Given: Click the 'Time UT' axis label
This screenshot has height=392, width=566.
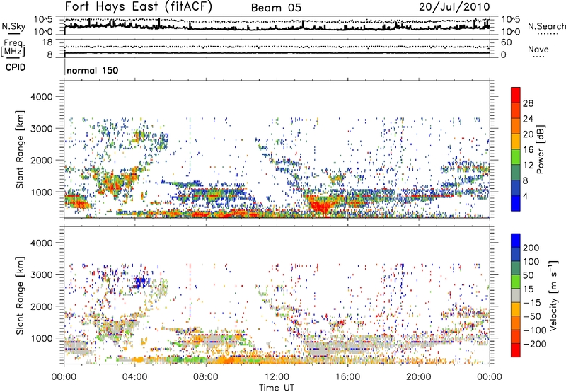Looking at the screenshot, I should point(277,388).
